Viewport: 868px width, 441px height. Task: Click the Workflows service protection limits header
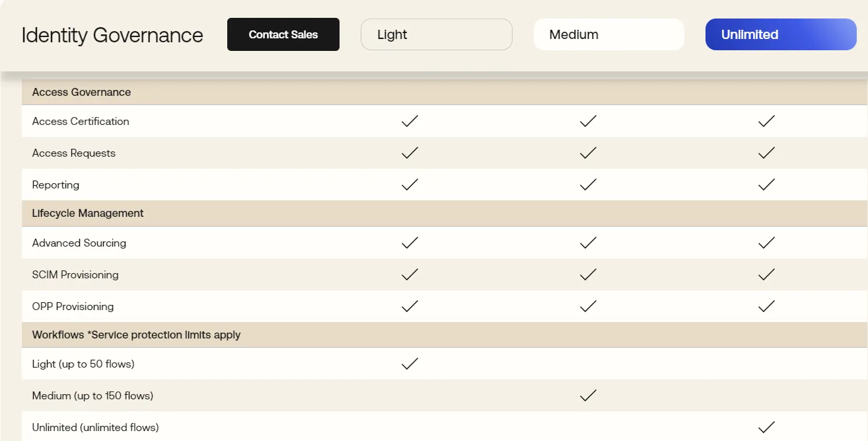(136, 335)
